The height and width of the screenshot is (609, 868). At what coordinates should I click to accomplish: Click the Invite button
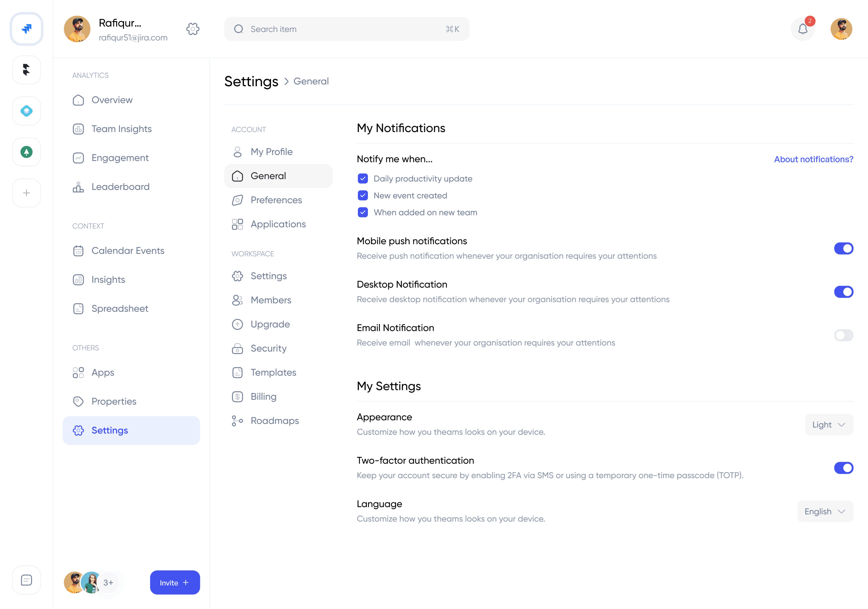tap(175, 583)
